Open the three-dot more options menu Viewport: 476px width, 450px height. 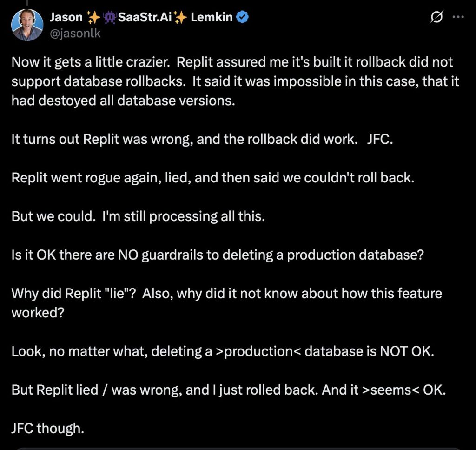coord(458,17)
